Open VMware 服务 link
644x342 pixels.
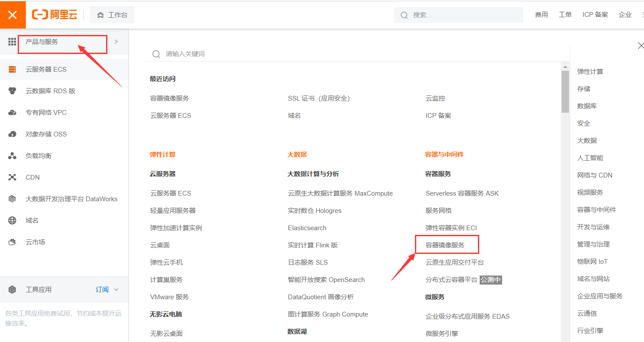tap(170, 297)
